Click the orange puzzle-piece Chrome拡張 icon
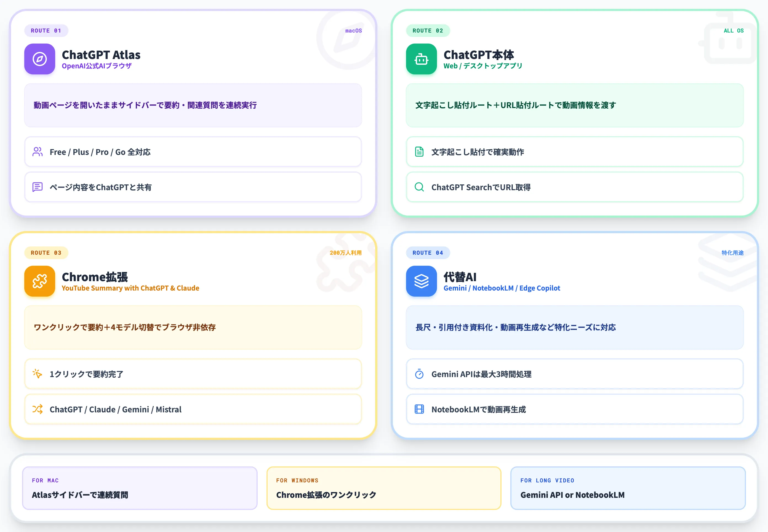Viewport: 768px width, 532px height. [x=40, y=281]
